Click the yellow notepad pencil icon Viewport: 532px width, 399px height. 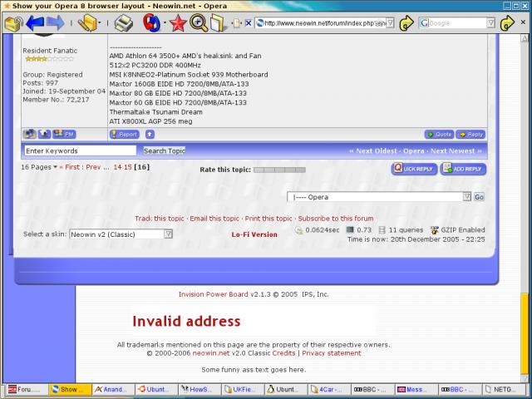pyautogui.click(x=87, y=23)
